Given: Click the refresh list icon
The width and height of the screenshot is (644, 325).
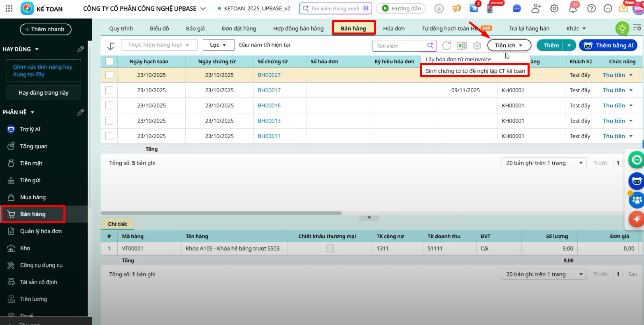Looking at the screenshot, I should [x=446, y=46].
